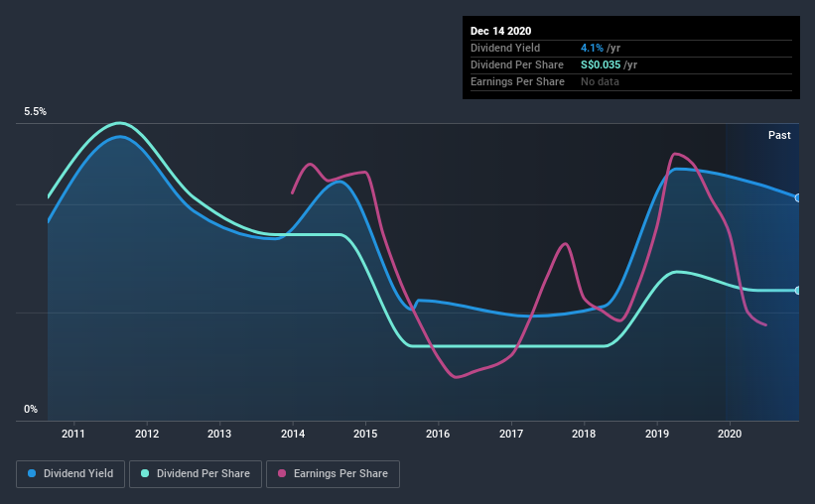Click the 2017 x-axis label

point(511,434)
